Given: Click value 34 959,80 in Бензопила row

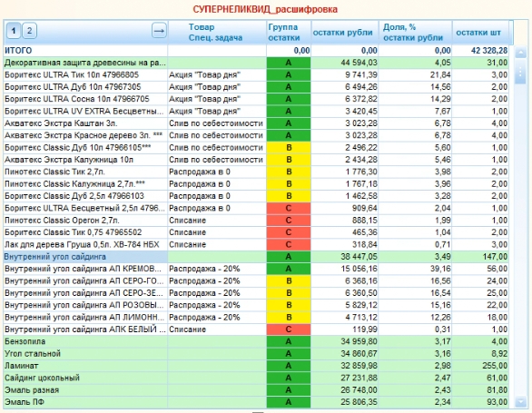Looking at the screenshot, I should point(359,341).
